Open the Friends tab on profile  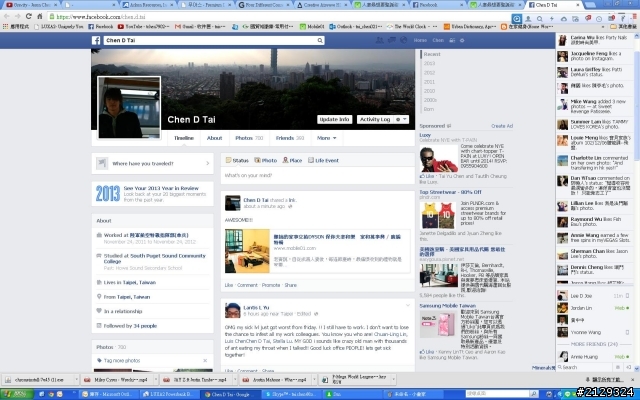(x=290, y=138)
